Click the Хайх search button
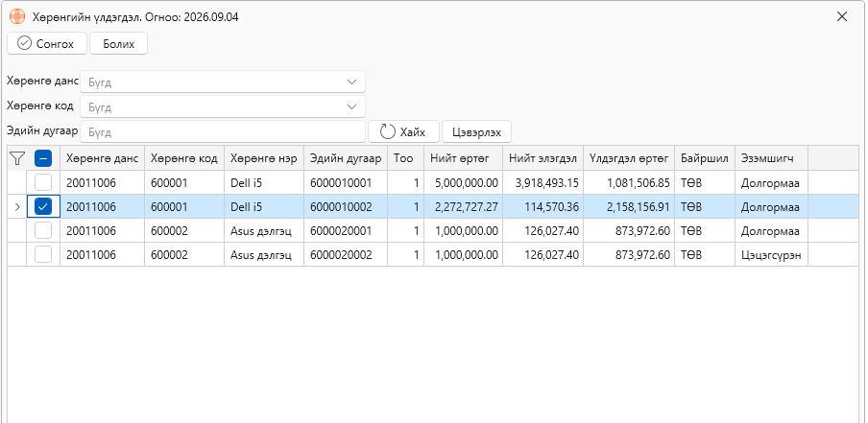The image size is (868, 423). pos(403,131)
